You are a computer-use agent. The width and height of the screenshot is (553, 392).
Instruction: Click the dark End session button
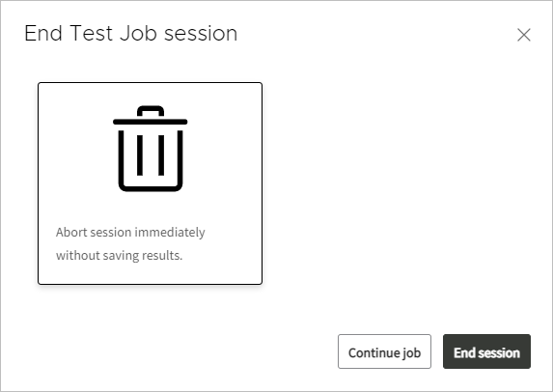click(486, 351)
